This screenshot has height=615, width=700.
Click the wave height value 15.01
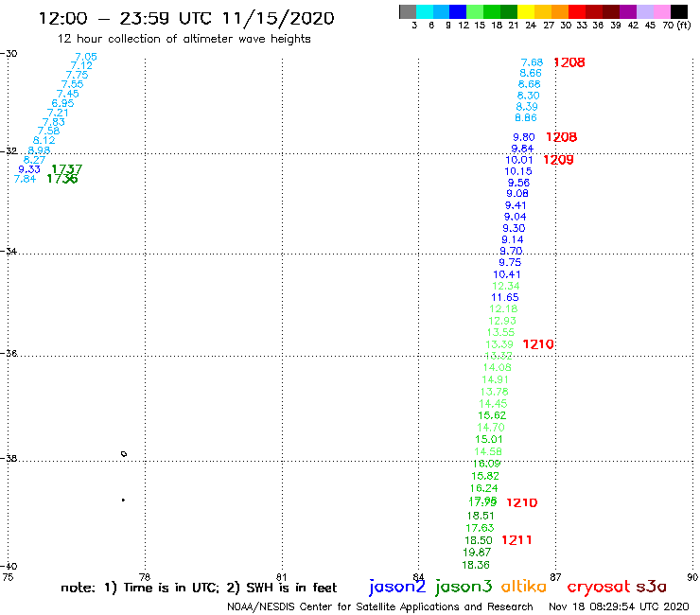click(489, 439)
